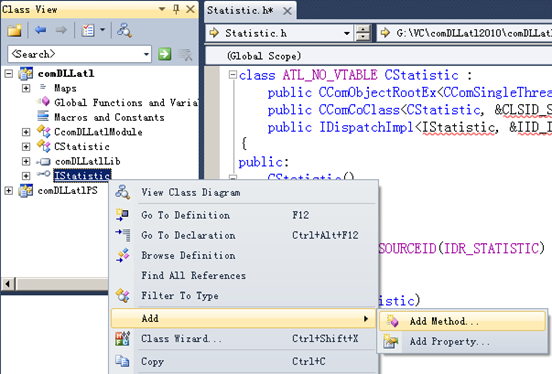Screen dimensions: 552x374
Task: Click the CcomDLLatlModule class icon
Action: [44, 131]
